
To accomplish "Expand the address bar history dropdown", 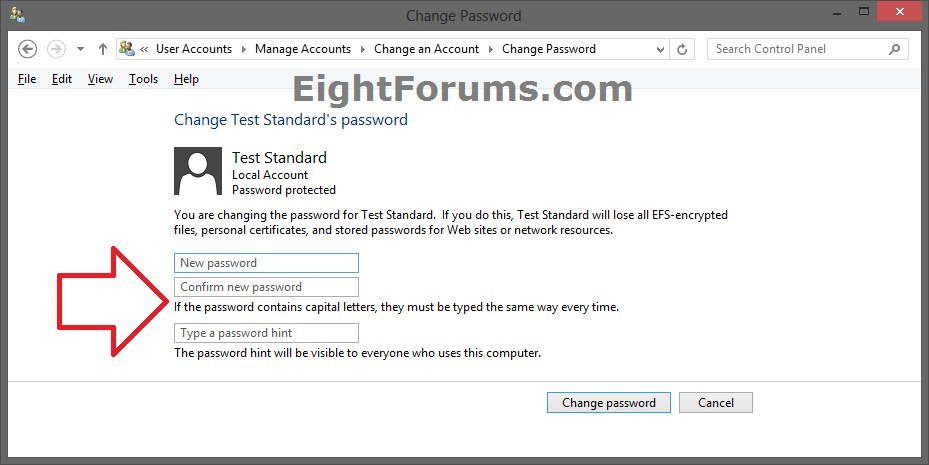I will click(x=661, y=49).
